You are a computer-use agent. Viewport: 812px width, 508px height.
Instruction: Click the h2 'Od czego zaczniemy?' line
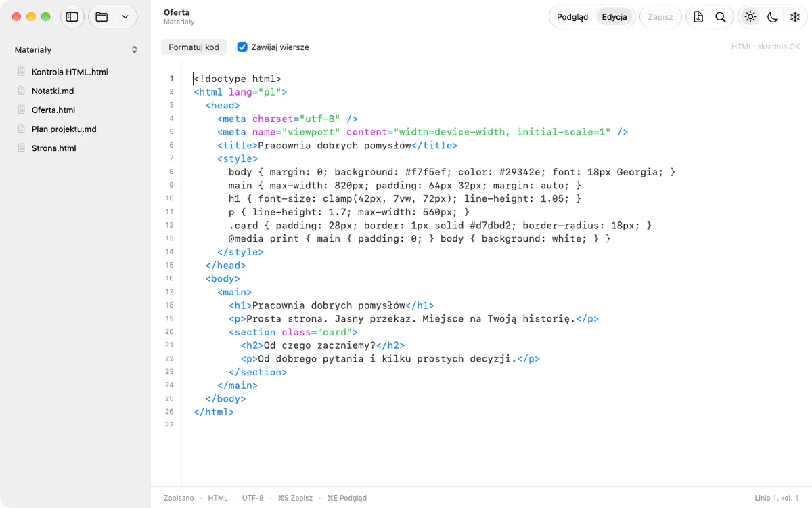tap(322, 345)
